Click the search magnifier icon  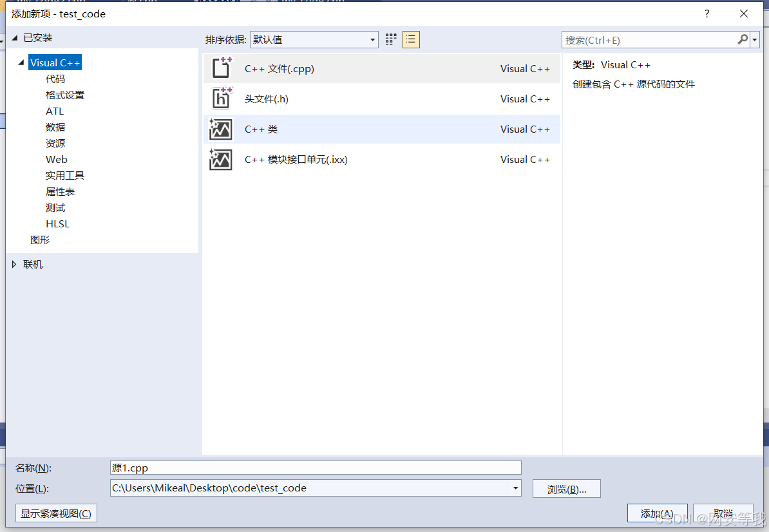[x=743, y=39]
